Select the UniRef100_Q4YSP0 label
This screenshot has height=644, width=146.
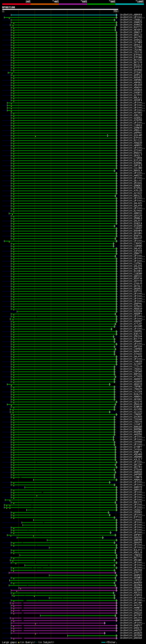pos(131,615)
